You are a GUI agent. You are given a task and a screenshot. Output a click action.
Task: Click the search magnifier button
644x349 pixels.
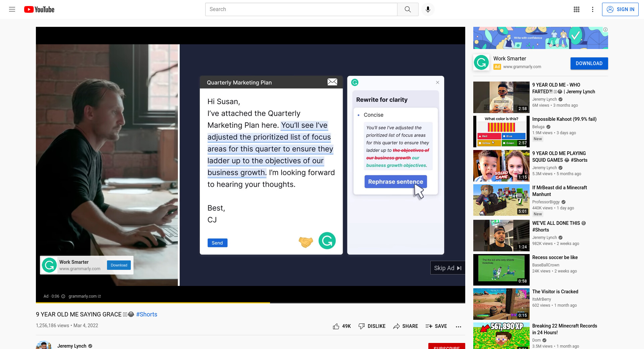pyautogui.click(x=408, y=9)
